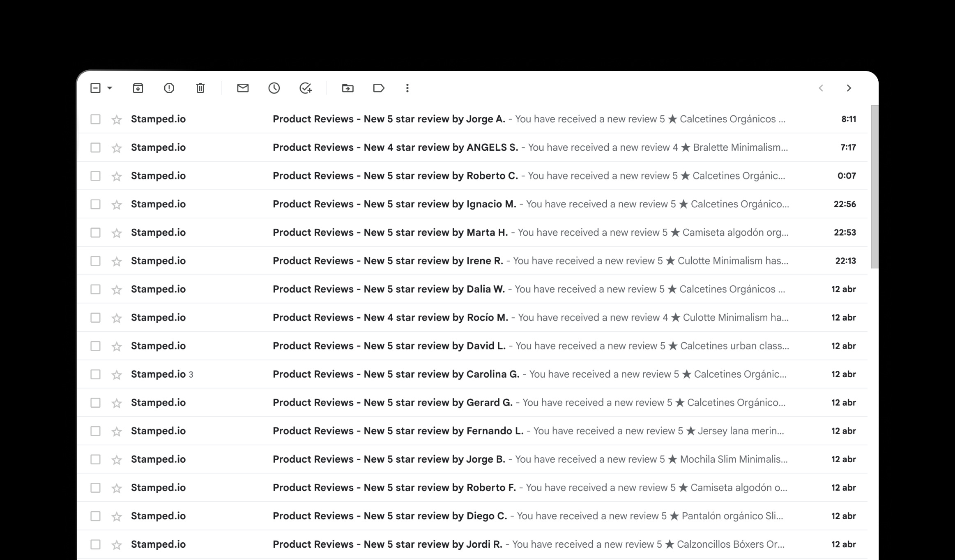This screenshot has width=955, height=560.
Task: Tick the checkbox for Fernando L. email
Action: tap(95, 431)
